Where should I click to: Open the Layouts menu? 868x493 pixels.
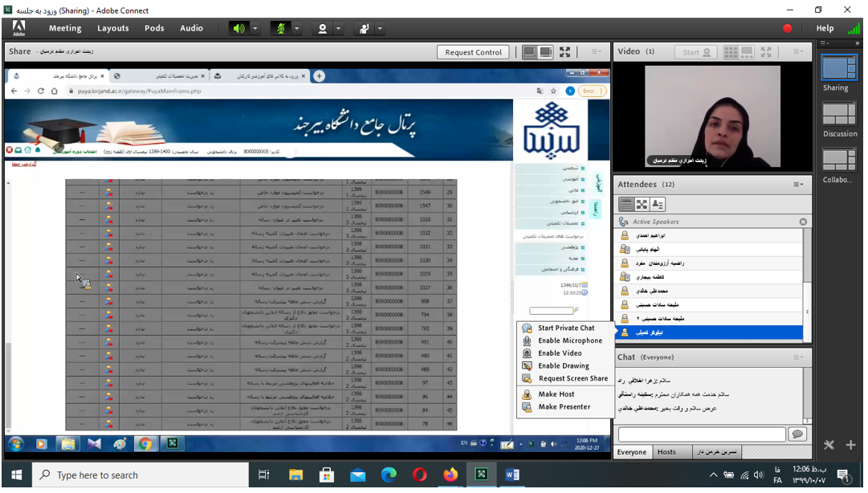(x=113, y=28)
